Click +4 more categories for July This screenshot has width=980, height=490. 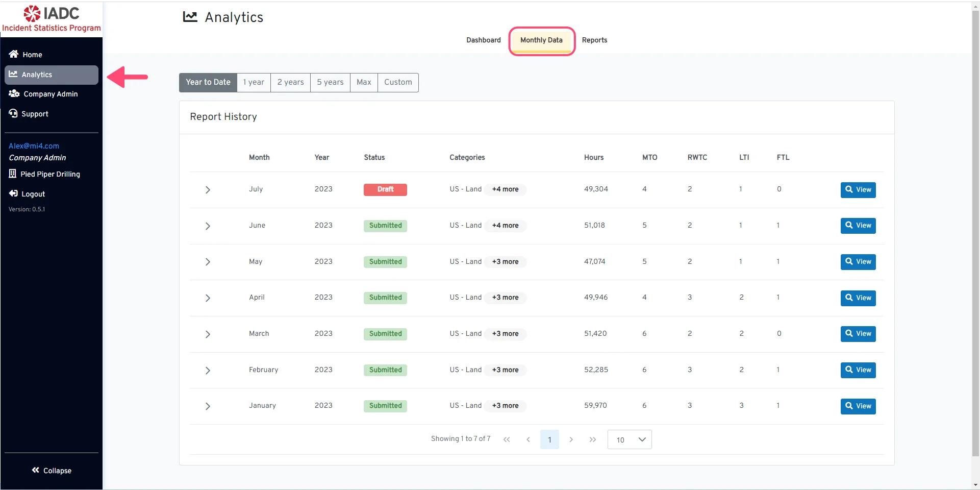[505, 189]
